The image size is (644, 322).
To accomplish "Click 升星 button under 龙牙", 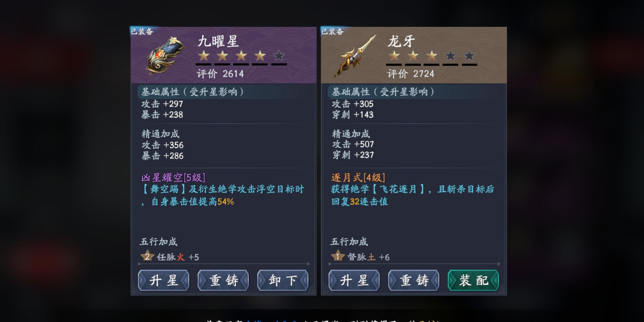I will pyautogui.click(x=354, y=280).
